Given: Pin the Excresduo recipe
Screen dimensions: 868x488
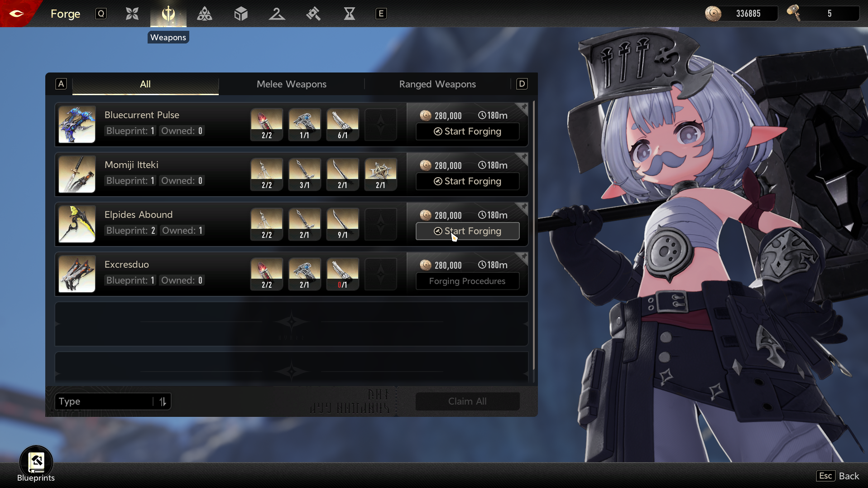Looking at the screenshot, I should 523,257.
